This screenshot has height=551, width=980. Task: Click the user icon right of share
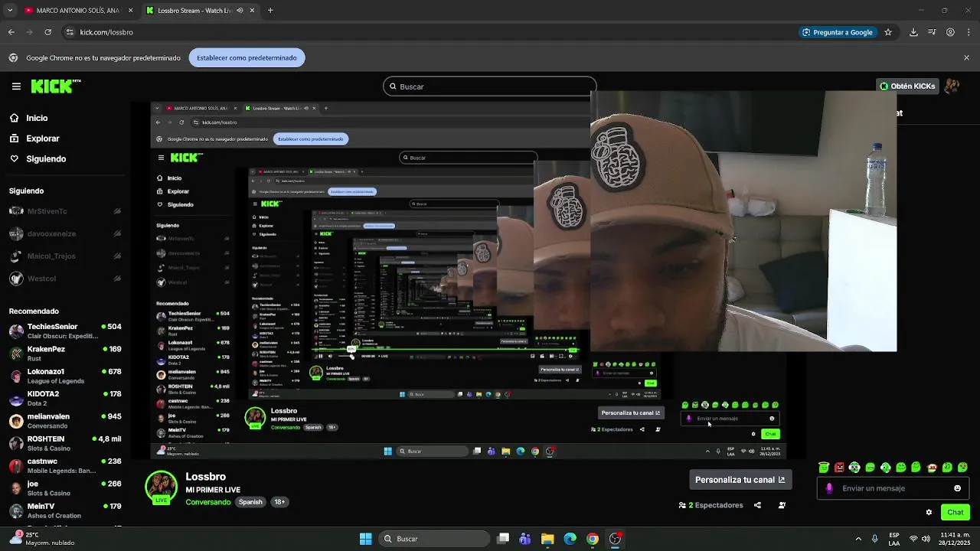coord(782,505)
